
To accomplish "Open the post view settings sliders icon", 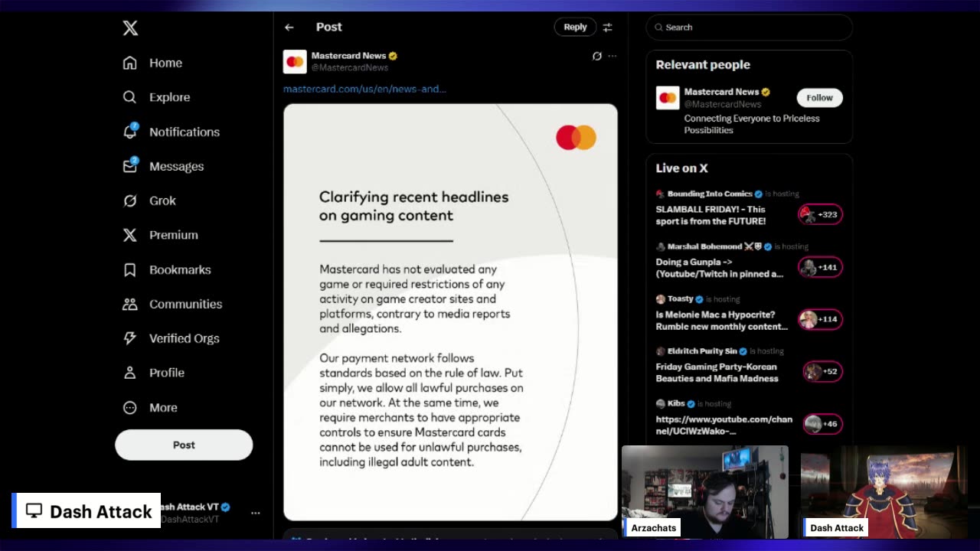I will [x=607, y=27].
